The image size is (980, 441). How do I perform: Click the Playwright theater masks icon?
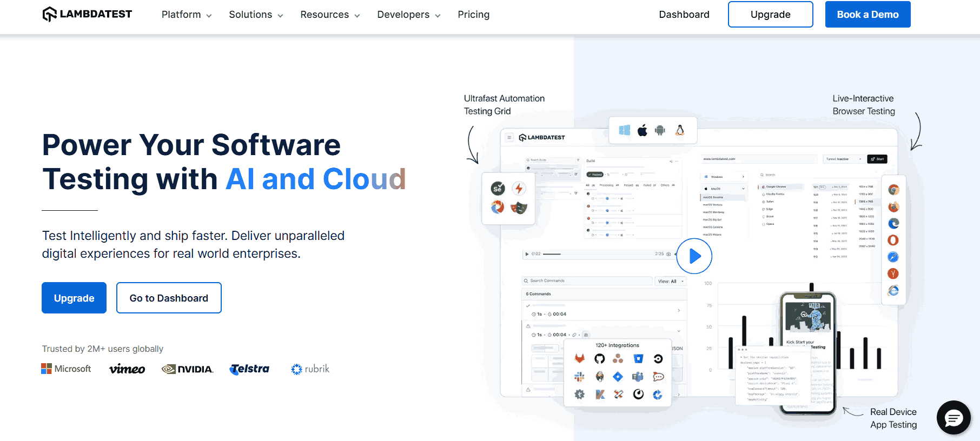pos(519,207)
